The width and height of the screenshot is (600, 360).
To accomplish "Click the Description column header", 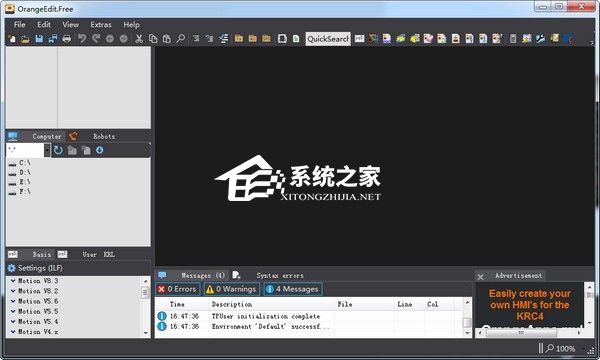I will [232, 304].
